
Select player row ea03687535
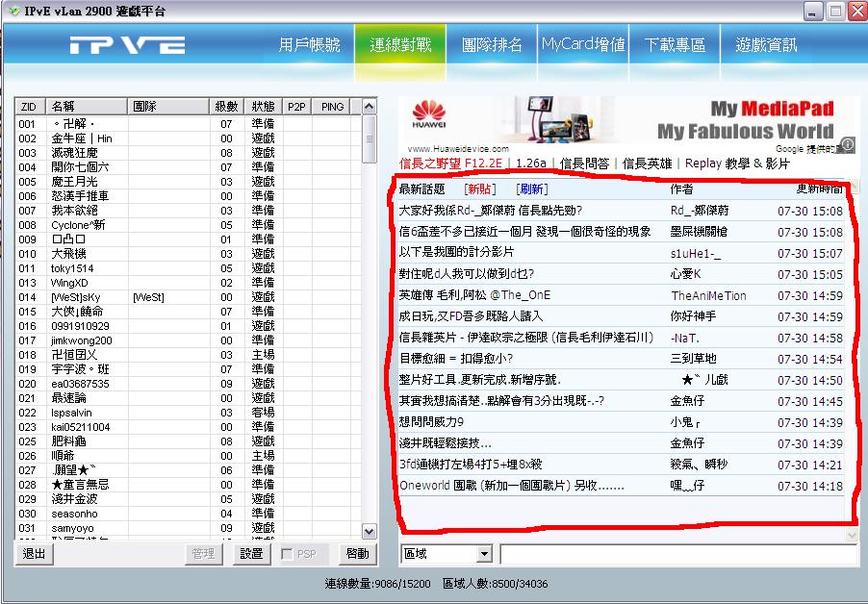tap(189, 384)
